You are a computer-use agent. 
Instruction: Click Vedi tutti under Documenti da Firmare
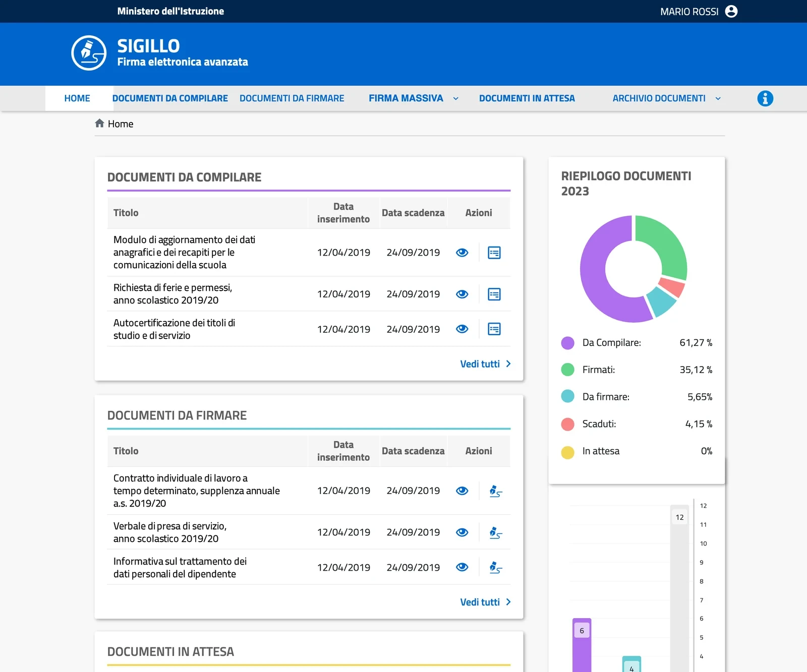[486, 602]
